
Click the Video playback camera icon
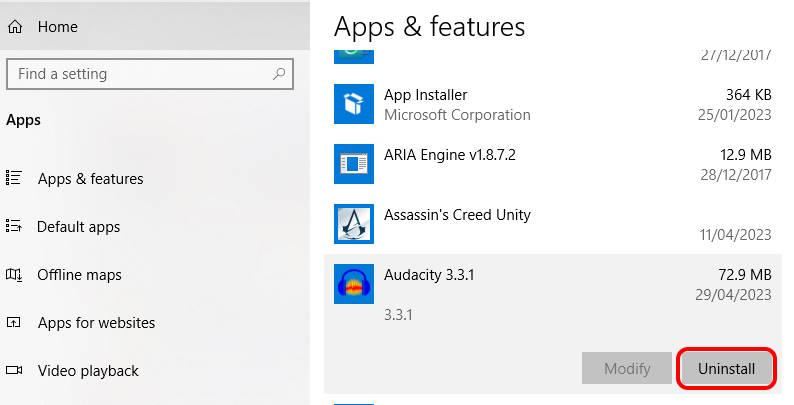[14, 370]
